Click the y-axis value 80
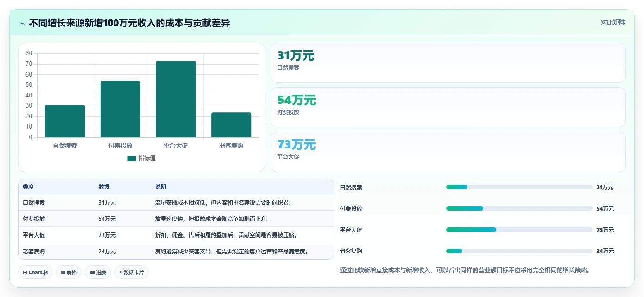644x297 pixels. click(29, 53)
